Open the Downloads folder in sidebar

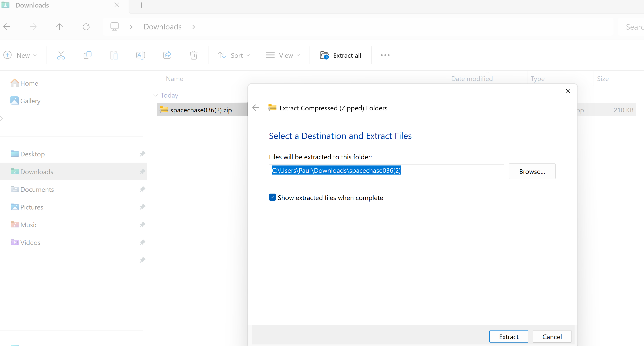(37, 172)
